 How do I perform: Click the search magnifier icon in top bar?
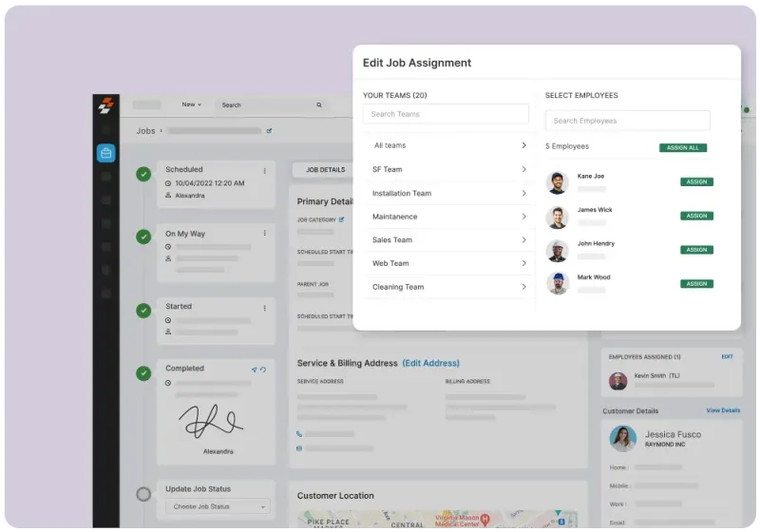(x=319, y=105)
